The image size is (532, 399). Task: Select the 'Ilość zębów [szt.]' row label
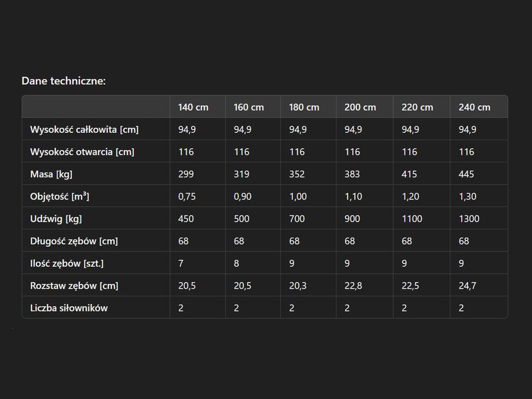pyautogui.click(x=67, y=263)
